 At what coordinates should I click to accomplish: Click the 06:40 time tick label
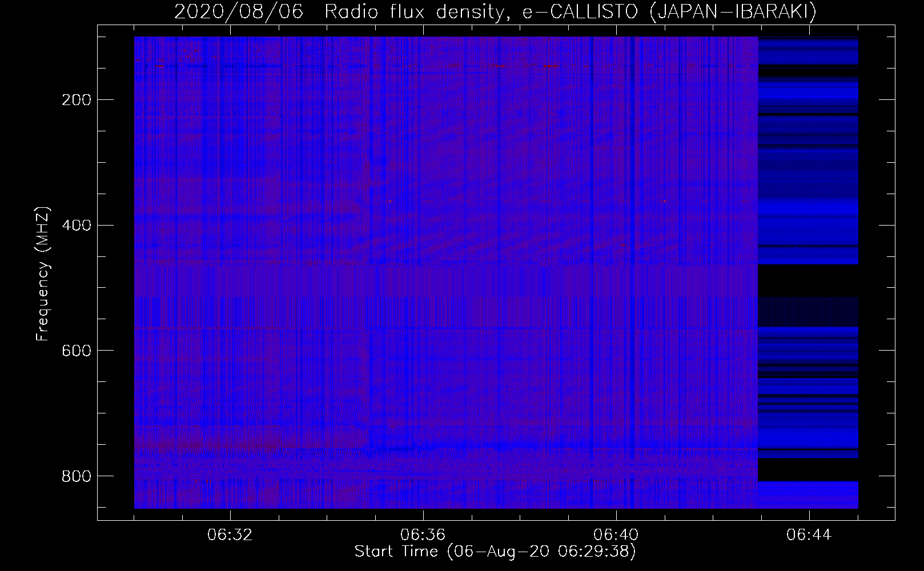[x=616, y=535]
